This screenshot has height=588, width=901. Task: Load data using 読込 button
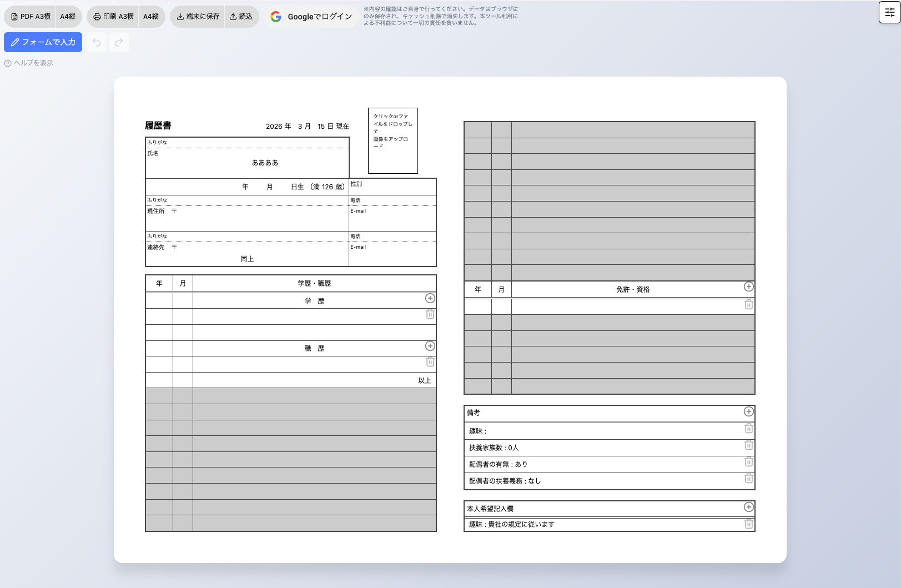(x=241, y=17)
